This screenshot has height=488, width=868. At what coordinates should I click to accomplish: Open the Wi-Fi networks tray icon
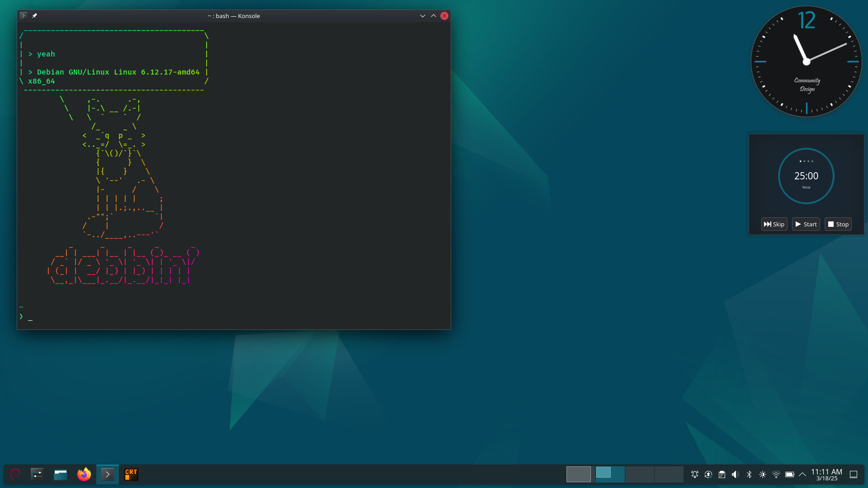(x=776, y=474)
